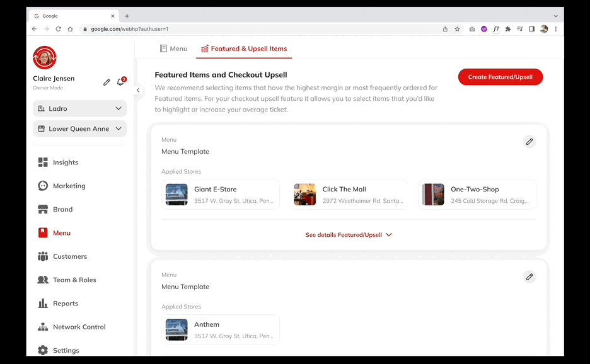This screenshot has height=364, width=590.
Task: Click the camera extension icon
Action: pyautogui.click(x=472, y=29)
